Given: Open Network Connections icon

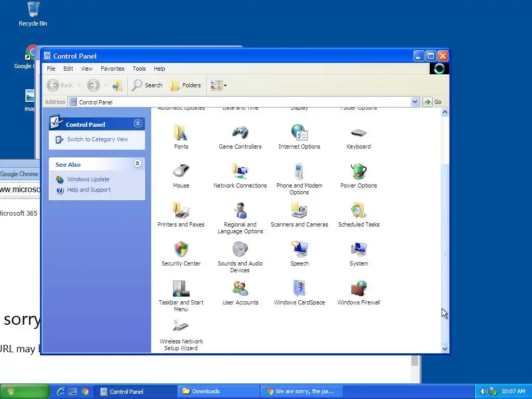Looking at the screenshot, I should [240, 176].
